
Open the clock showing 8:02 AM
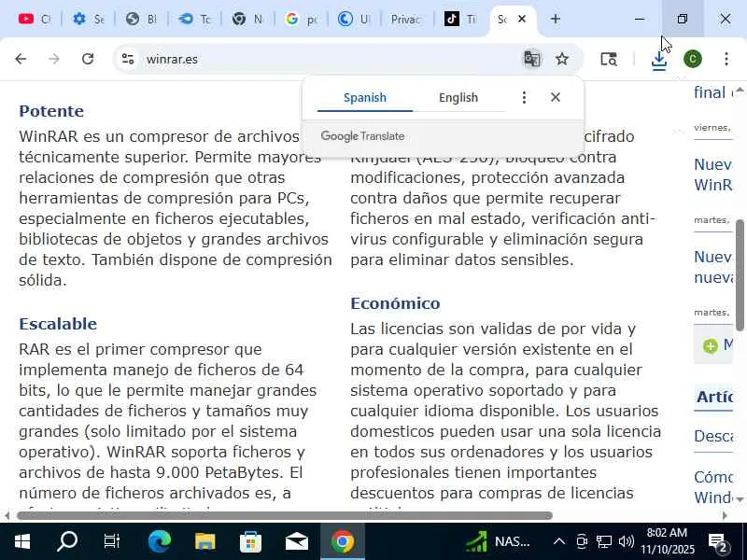coord(668,541)
